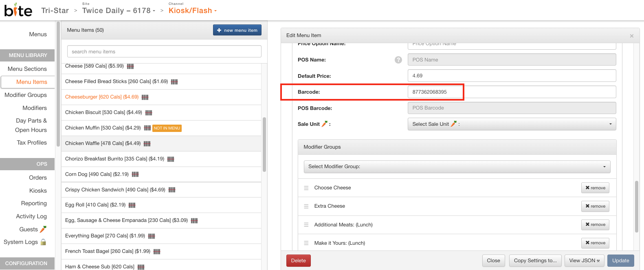Open the Twice Daily site dropdown

click(x=119, y=11)
